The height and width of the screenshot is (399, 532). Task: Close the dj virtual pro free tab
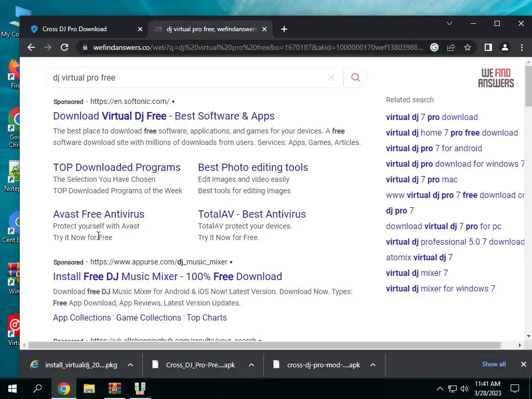(264, 29)
